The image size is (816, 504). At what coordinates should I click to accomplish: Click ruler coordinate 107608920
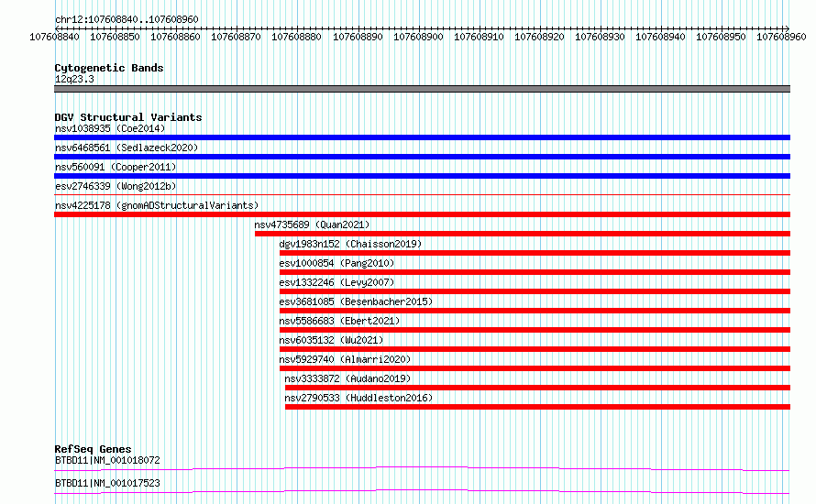click(x=540, y=37)
